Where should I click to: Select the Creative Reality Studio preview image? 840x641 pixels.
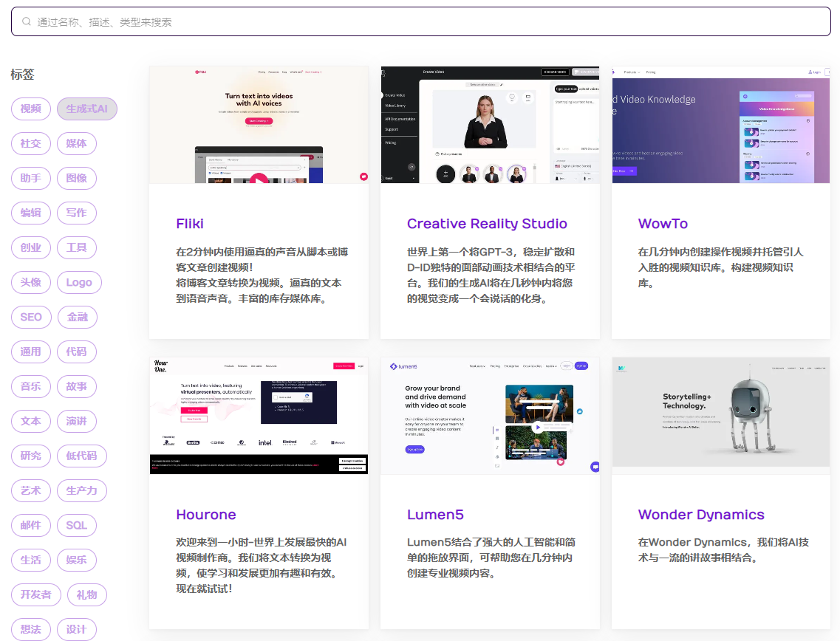490,125
